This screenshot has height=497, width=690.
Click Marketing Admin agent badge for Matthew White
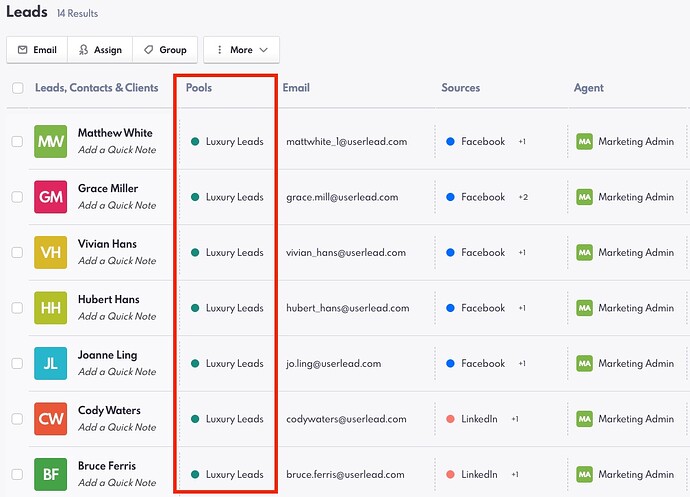585,142
